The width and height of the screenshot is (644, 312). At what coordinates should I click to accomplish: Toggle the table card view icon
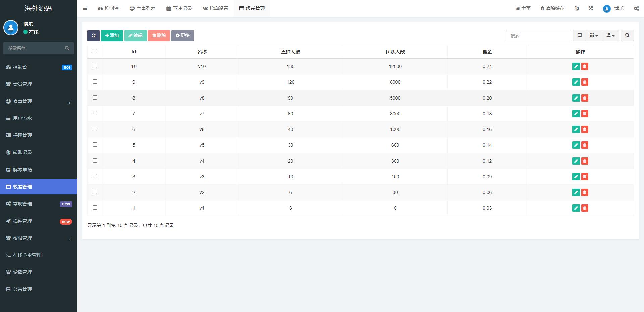tap(579, 36)
